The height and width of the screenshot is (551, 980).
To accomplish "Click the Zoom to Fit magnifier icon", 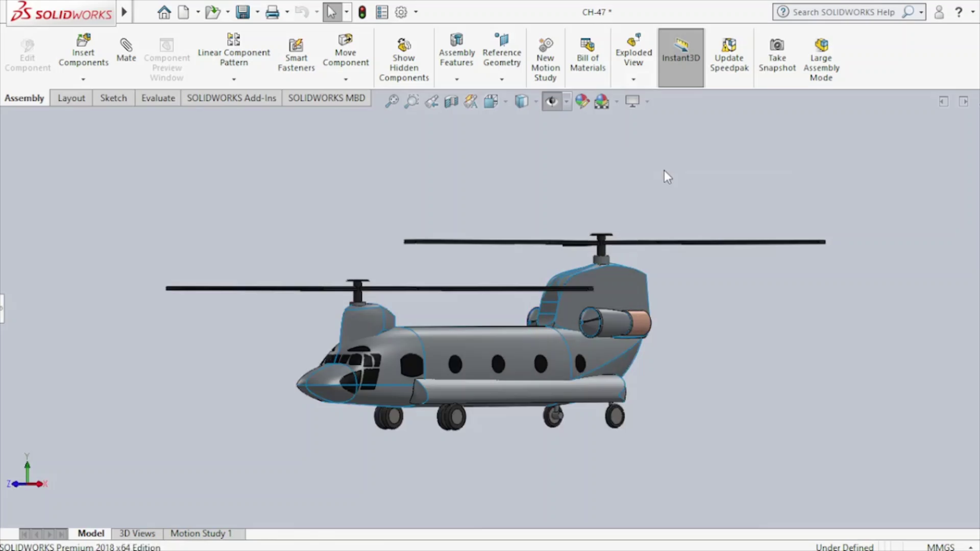I will pos(391,101).
